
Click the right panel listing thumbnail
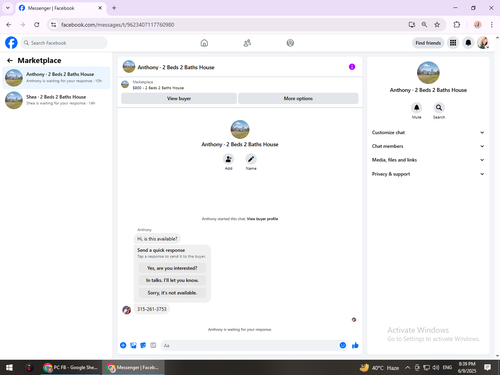coord(428,73)
